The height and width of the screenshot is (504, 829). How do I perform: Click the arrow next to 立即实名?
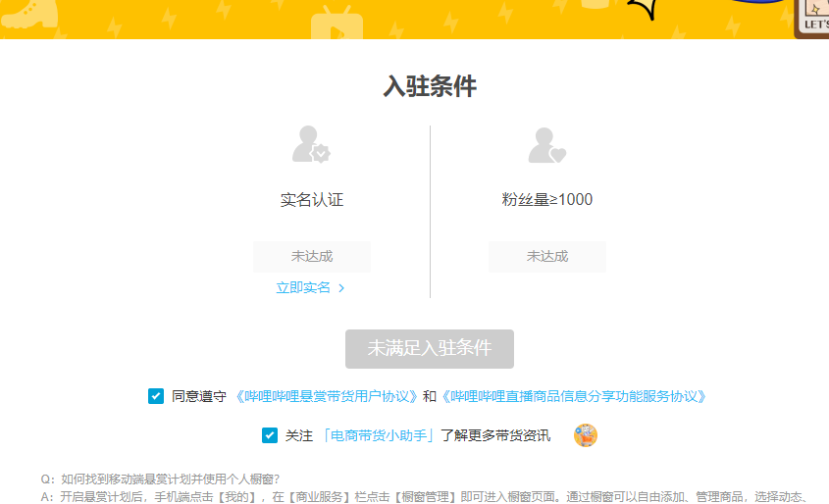coord(341,288)
